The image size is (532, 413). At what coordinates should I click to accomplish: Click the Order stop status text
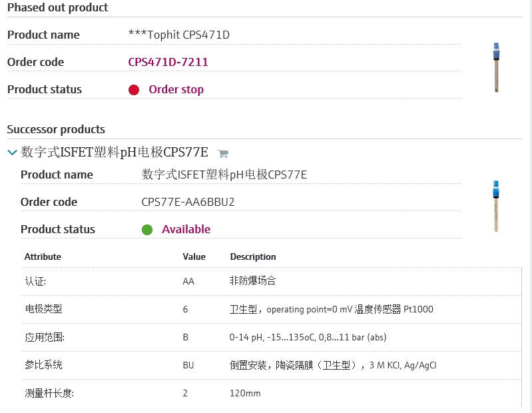point(176,89)
